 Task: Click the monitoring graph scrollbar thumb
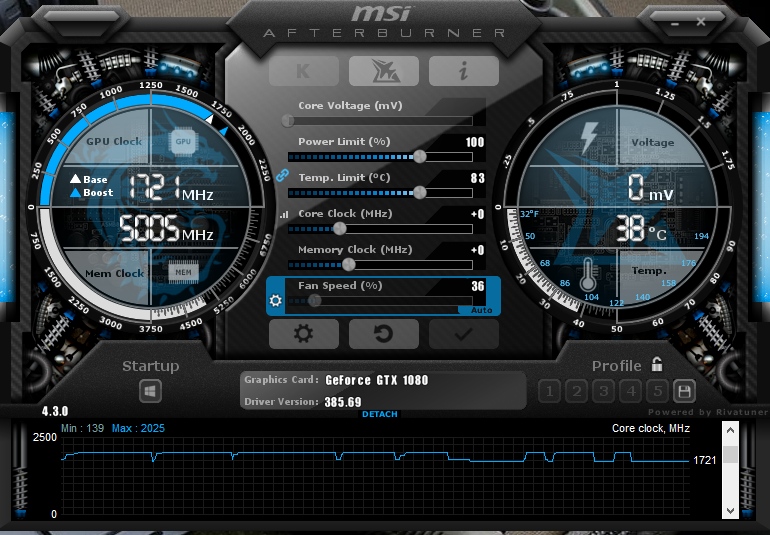[x=730, y=454]
